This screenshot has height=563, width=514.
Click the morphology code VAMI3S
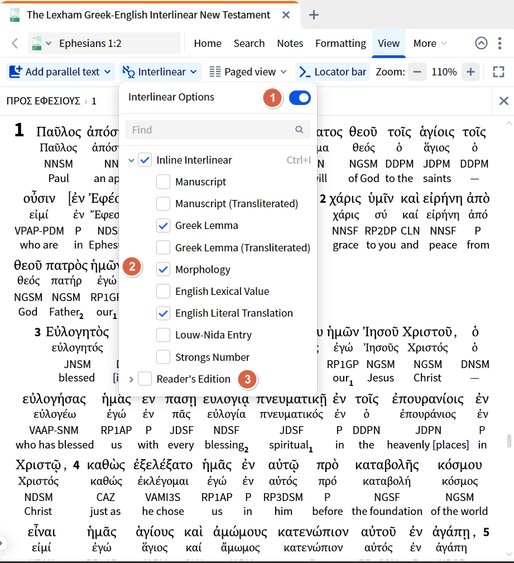(163, 497)
